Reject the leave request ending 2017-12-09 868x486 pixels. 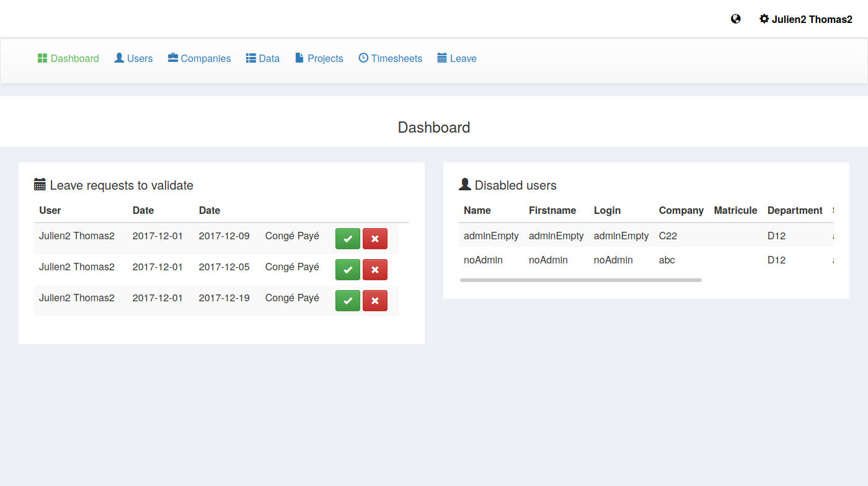tap(374, 239)
